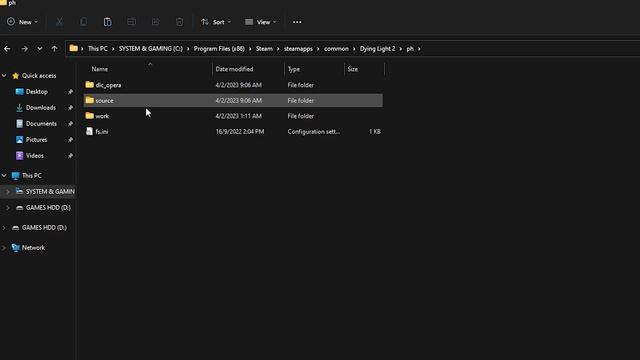Screen dimensions: 640x360
Task: Open Pictures in sidebar
Action: point(36,140)
